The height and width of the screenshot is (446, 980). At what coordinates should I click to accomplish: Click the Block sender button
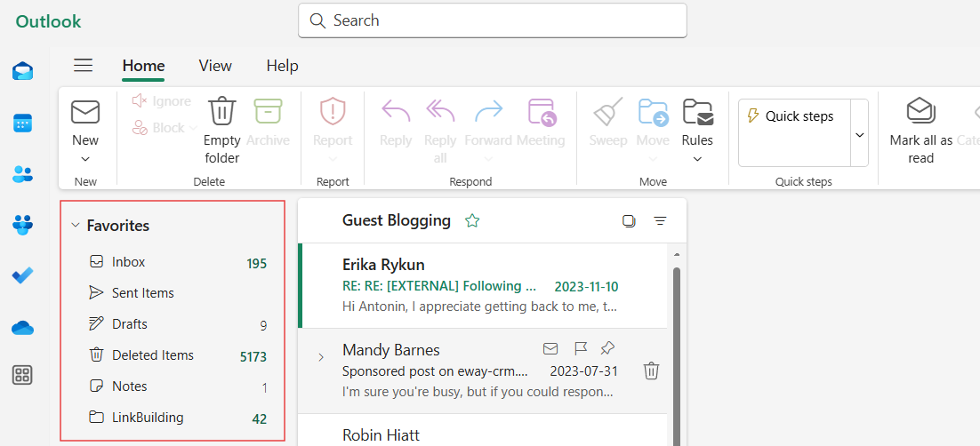158,128
